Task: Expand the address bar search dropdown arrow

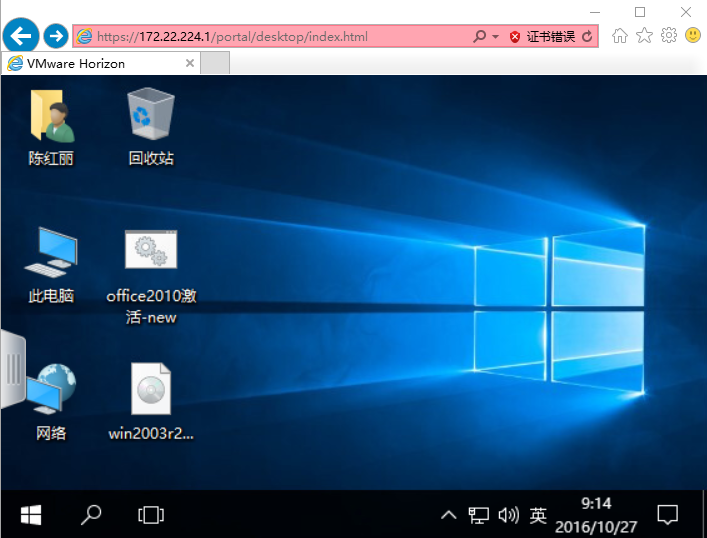Action: click(495, 37)
